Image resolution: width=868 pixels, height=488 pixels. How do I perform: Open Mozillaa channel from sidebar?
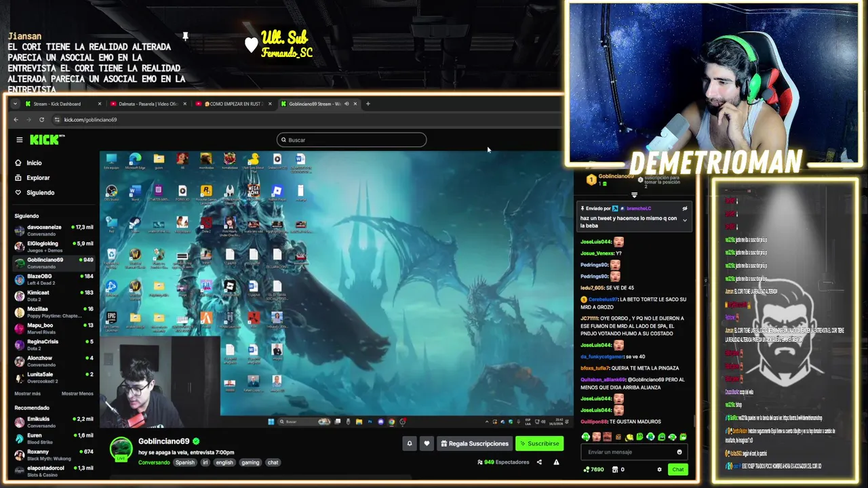click(54, 312)
